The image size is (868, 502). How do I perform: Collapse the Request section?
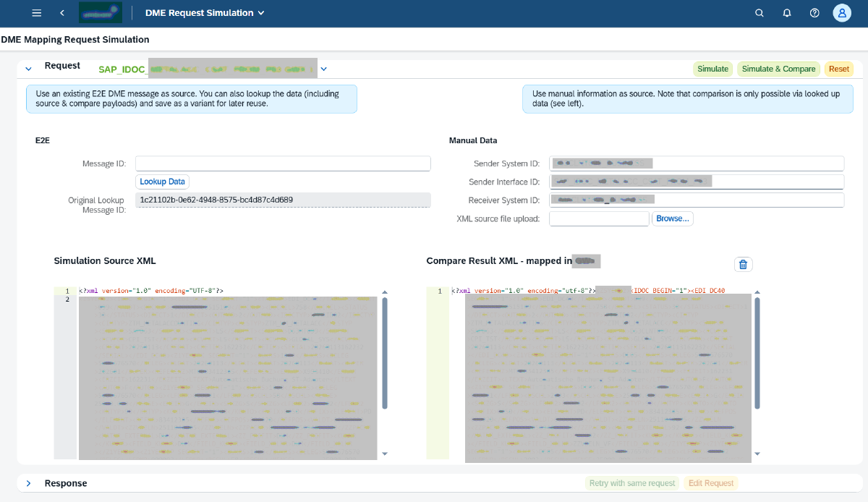pos(28,69)
